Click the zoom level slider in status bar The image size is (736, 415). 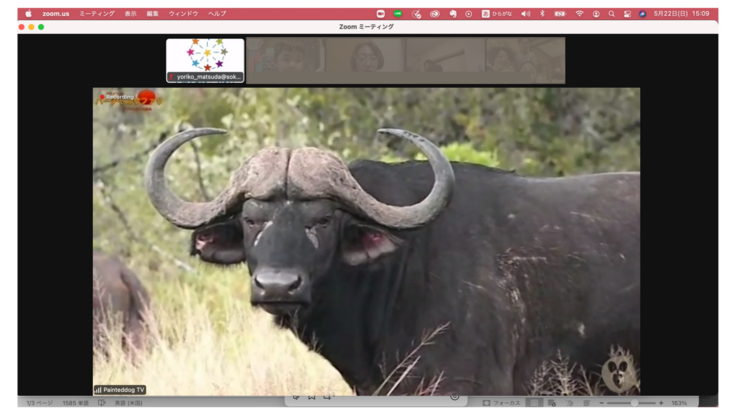633,403
